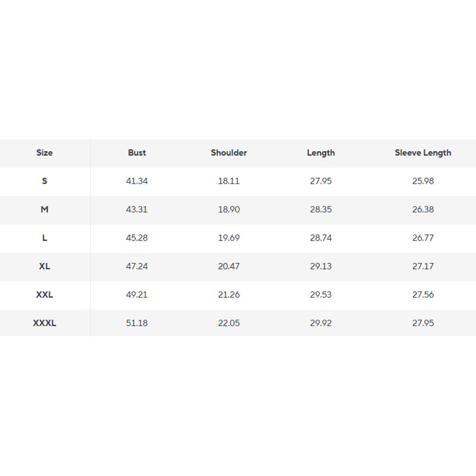Select the S size row label
The width and height of the screenshot is (476, 476).
45,181
